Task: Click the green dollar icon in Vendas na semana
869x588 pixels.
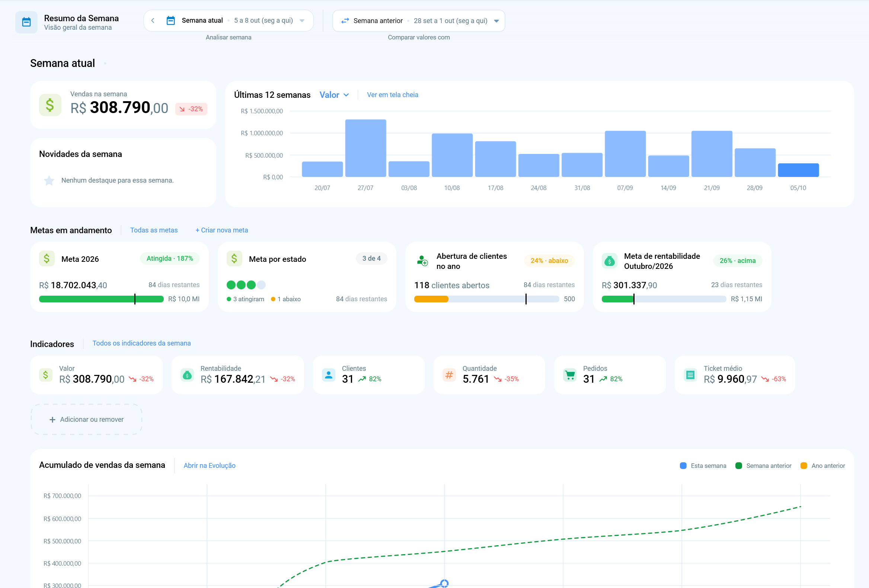Action: pos(50,105)
